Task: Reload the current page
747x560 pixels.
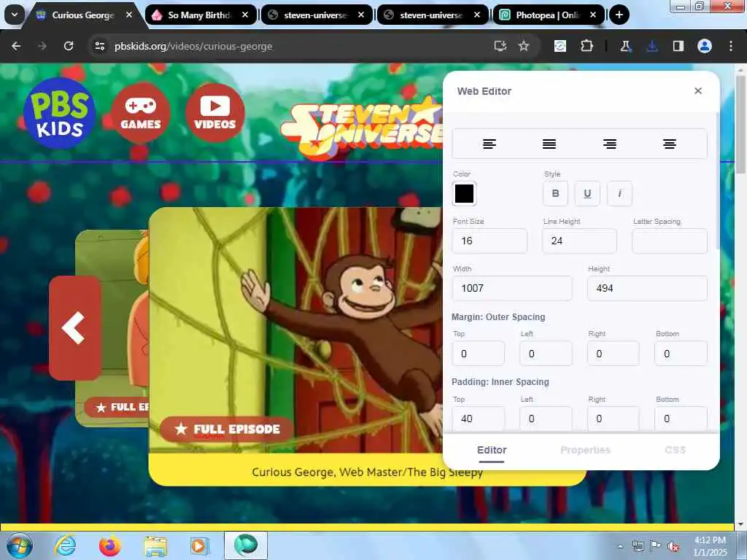Action: (x=69, y=46)
